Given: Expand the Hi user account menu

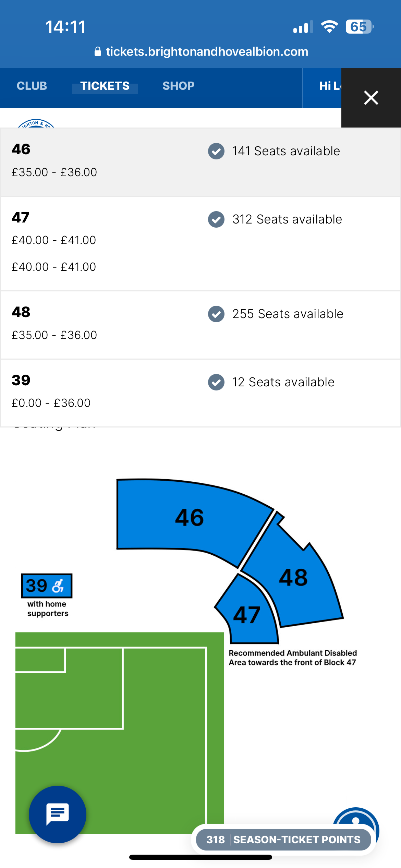Looking at the screenshot, I should click(x=330, y=86).
